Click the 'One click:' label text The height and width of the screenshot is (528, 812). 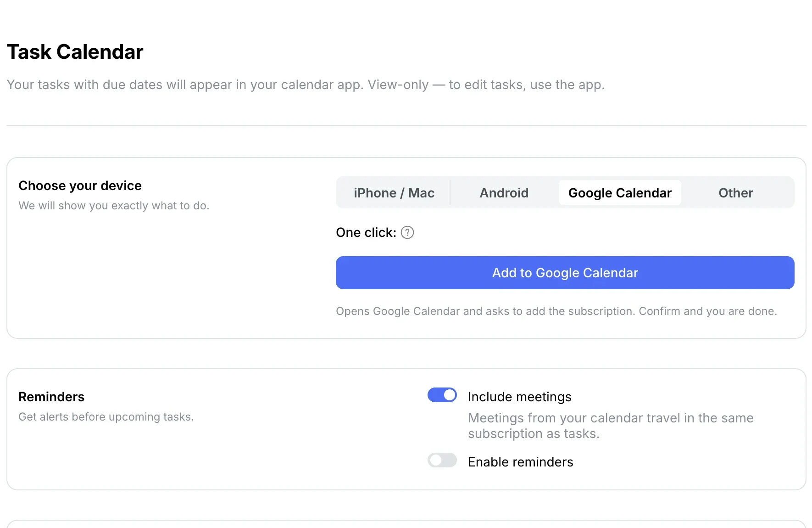[x=366, y=233]
